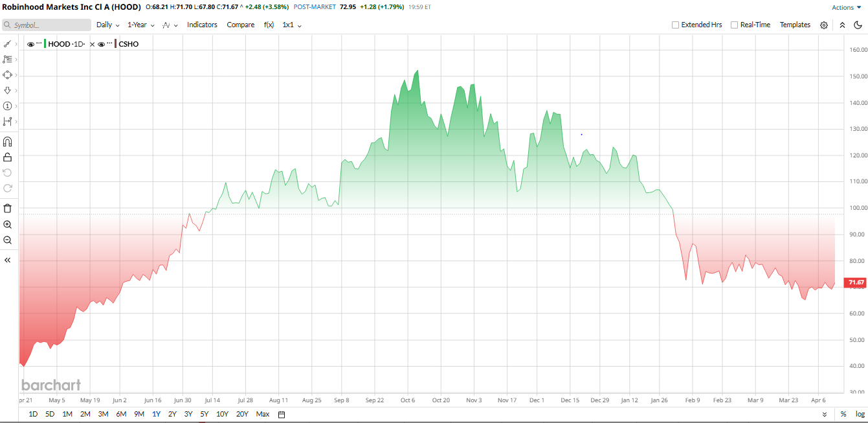This screenshot has width=868, height=423.
Task: Select the Max range tab
Action: pos(262,415)
